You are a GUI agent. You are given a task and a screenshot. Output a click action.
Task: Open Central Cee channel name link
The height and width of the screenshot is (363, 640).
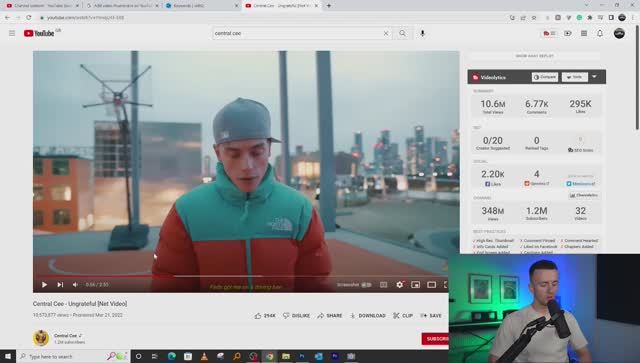pyautogui.click(x=65, y=335)
